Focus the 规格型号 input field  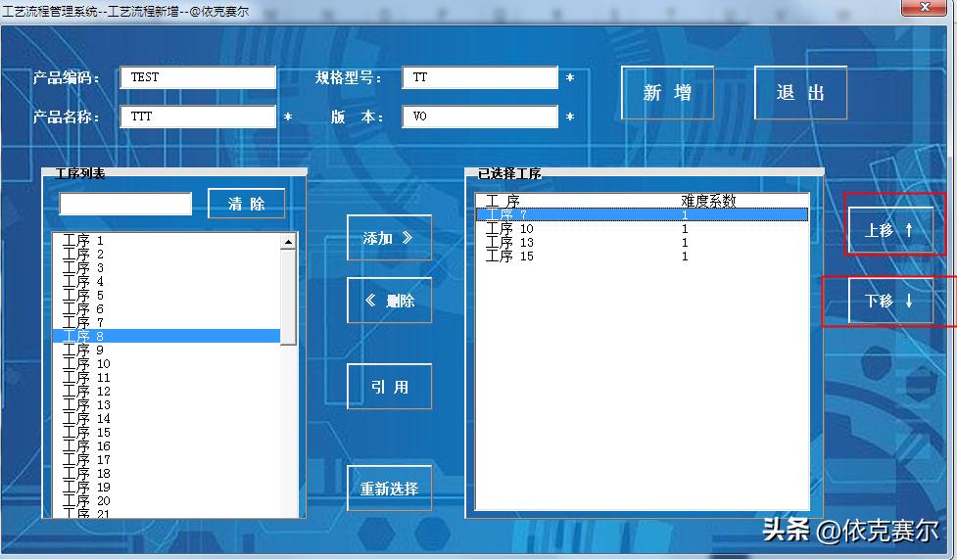480,77
